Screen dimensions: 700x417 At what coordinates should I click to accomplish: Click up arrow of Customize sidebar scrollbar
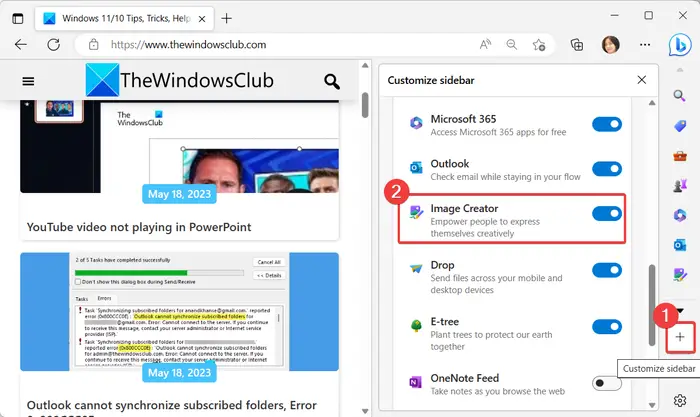tap(652, 103)
